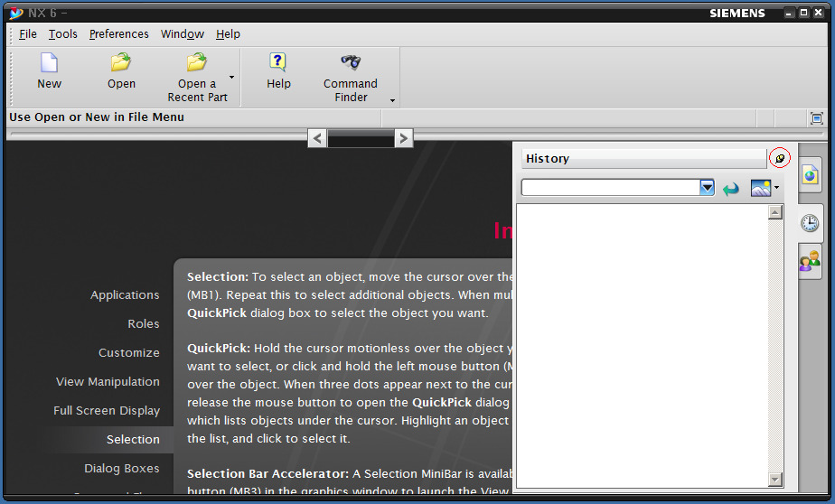
Task: Open the History thumbnail view icon
Action: pyautogui.click(x=761, y=188)
